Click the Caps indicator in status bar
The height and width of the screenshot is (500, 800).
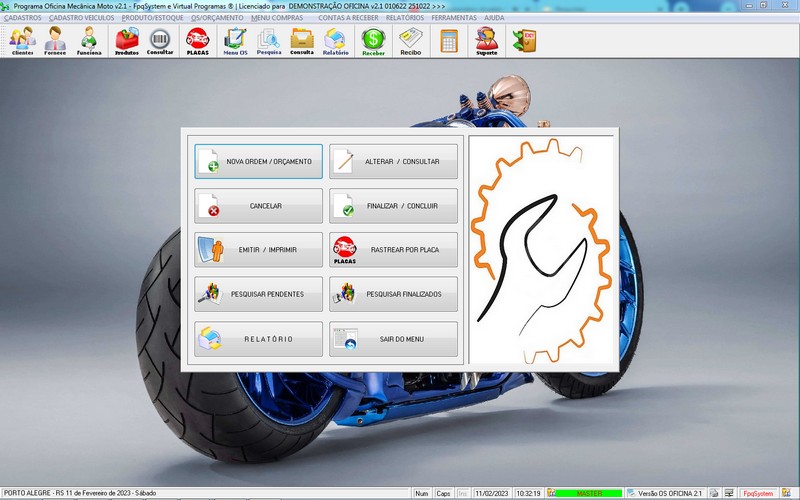click(x=443, y=493)
